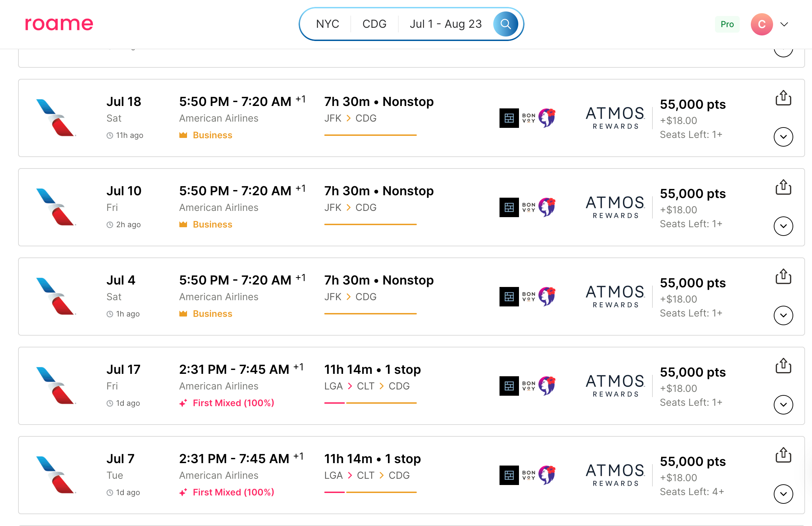Click the clock icon showing 2h ago

point(109,224)
